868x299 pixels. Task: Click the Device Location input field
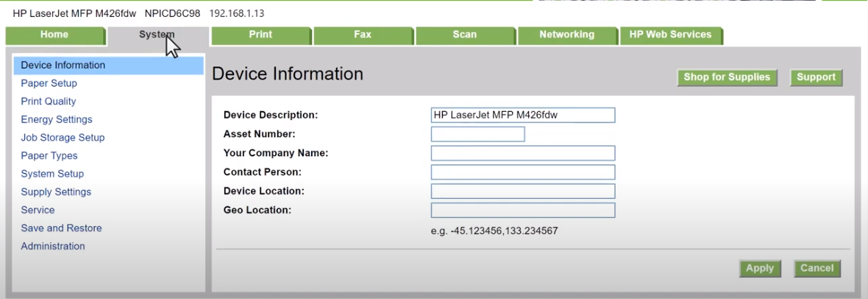[x=523, y=191]
